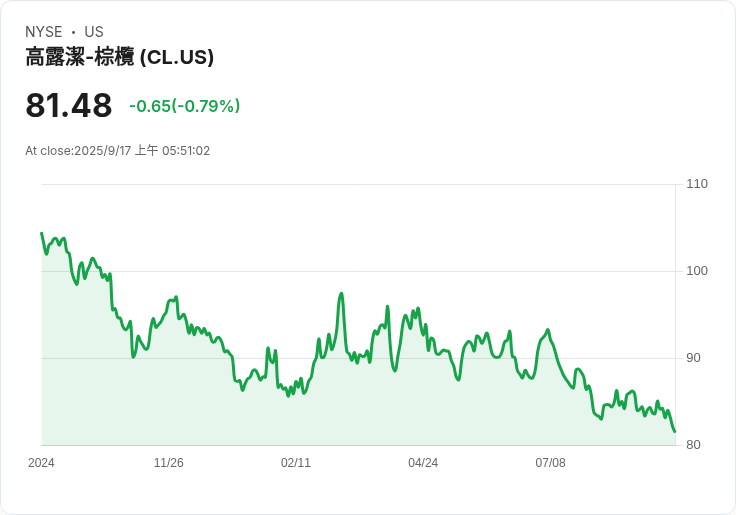Image resolution: width=736 pixels, height=515 pixels.
Task: Click the tallest mid-chart price spike peak
Action: coord(341,294)
